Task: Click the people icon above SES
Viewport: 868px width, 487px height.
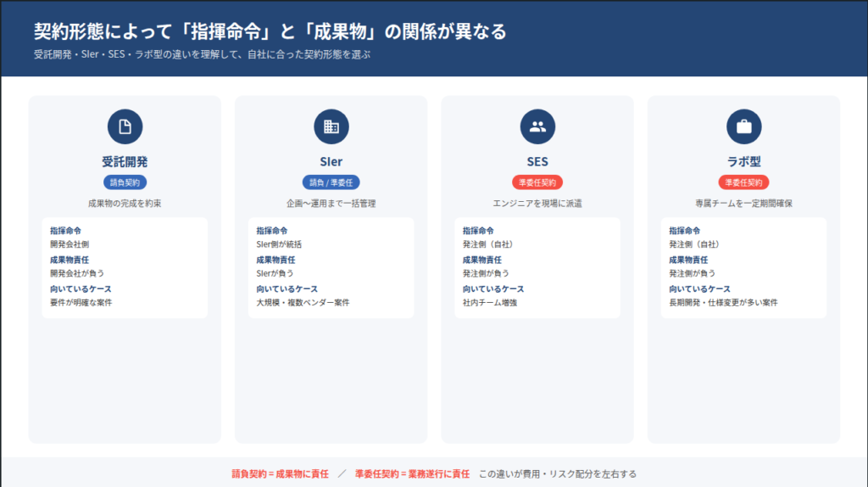Action: (537, 127)
